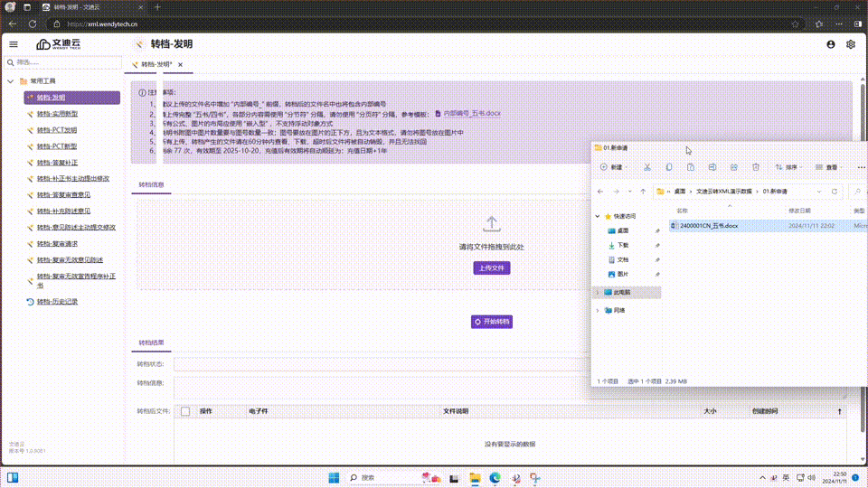Screen dimensions: 868x488
Task: Open 转档-历史记录 history item
Action: [57, 302]
